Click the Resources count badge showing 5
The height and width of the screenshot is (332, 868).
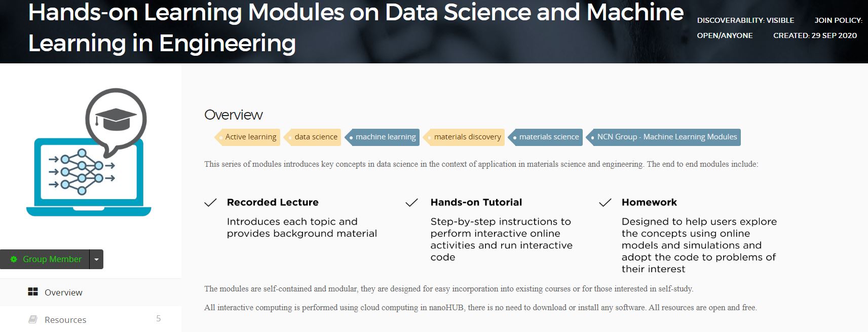click(x=159, y=318)
